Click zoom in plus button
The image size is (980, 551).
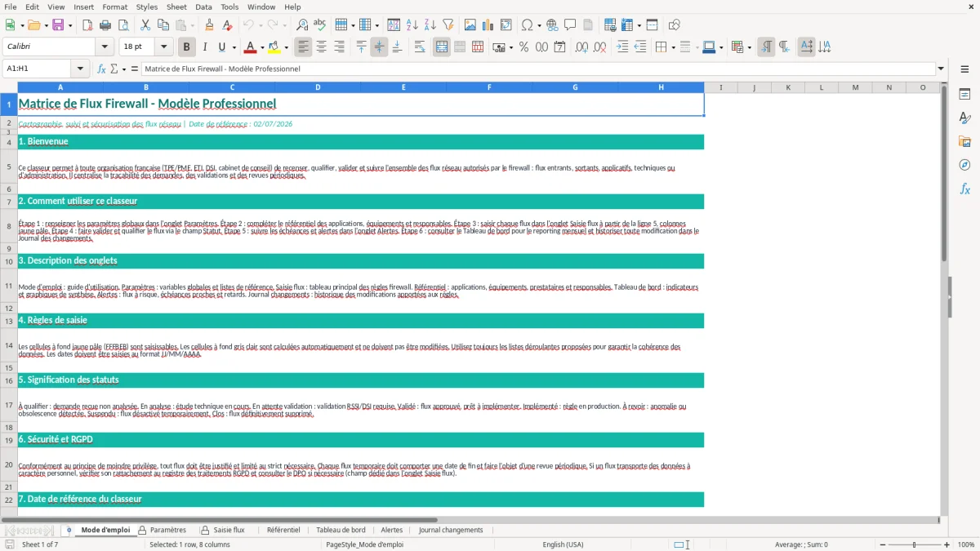point(947,544)
